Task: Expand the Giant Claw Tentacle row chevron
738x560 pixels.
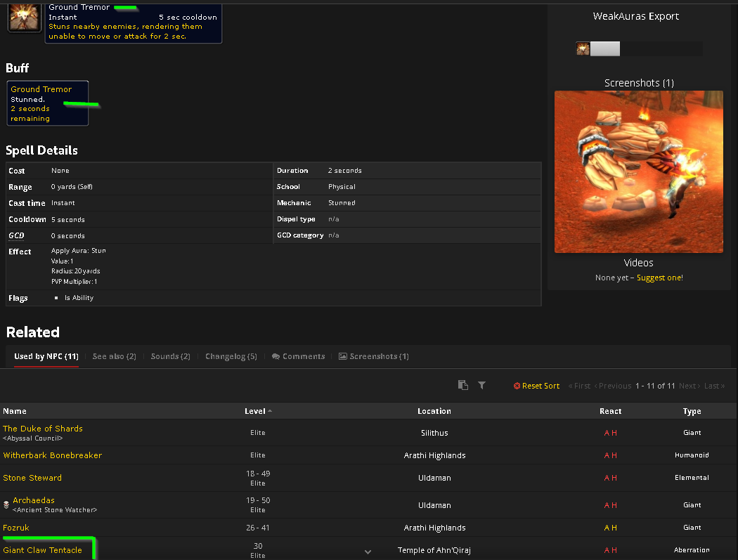Action: pos(368,552)
